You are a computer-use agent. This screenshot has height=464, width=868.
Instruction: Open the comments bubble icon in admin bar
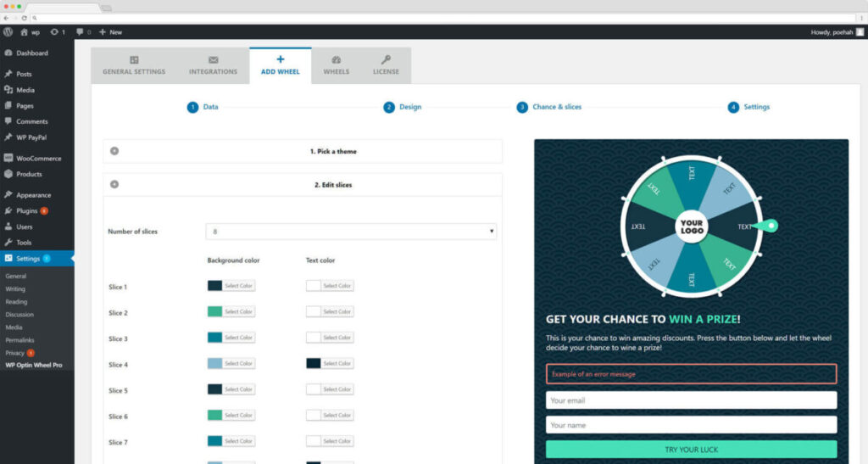click(81, 32)
